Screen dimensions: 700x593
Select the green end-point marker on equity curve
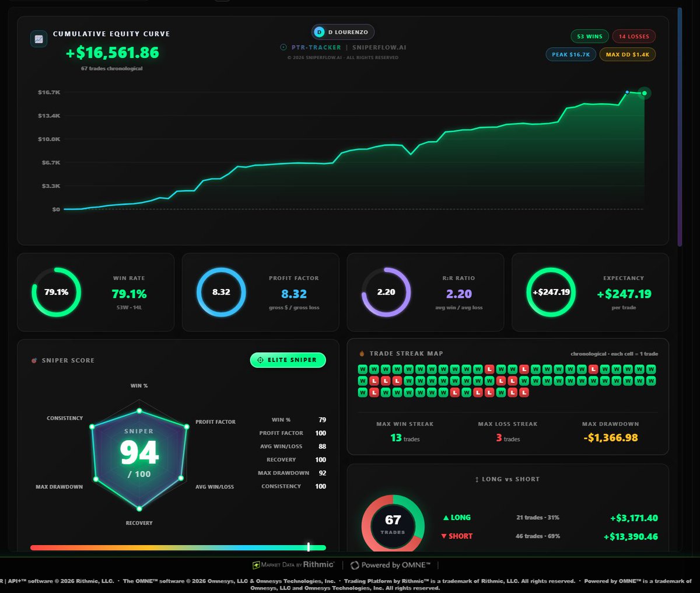[644, 93]
